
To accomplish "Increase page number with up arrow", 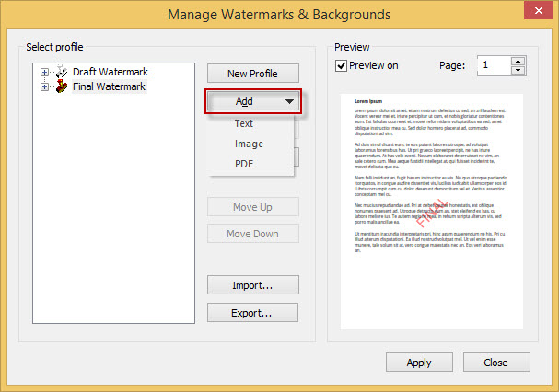I will 518,61.
